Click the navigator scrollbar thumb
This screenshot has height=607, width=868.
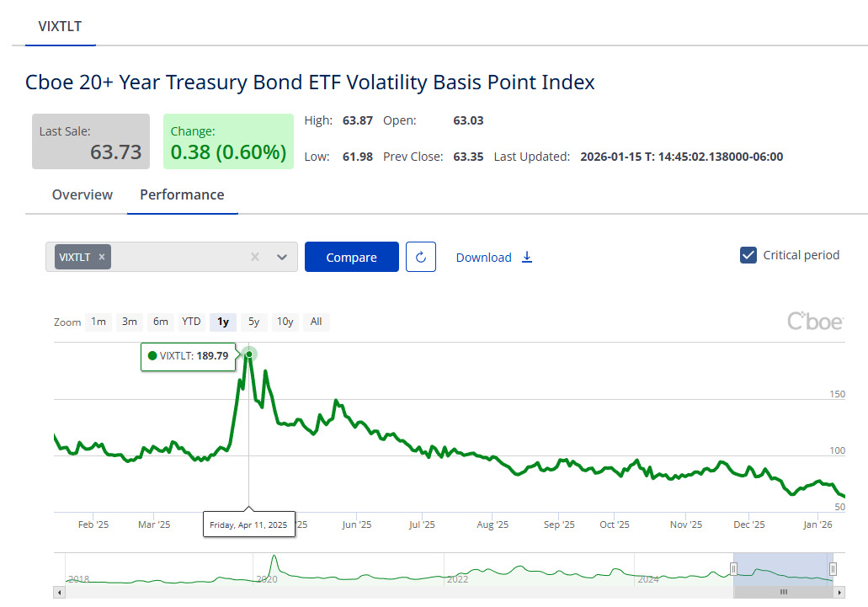coord(783,592)
